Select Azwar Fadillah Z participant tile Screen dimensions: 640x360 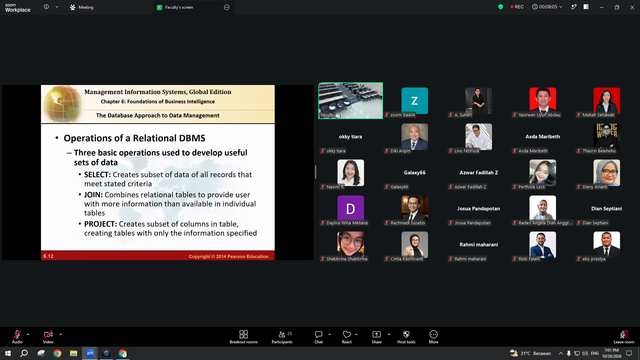tap(479, 173)
